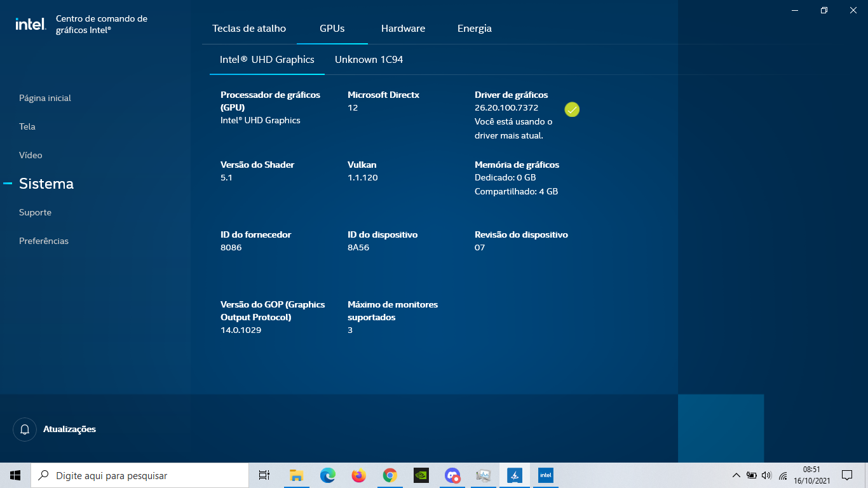This screenshot has height=488, width=868.
Task: Click the Intel Graphics Command Center taskbar icon
Action: point(545,475)
